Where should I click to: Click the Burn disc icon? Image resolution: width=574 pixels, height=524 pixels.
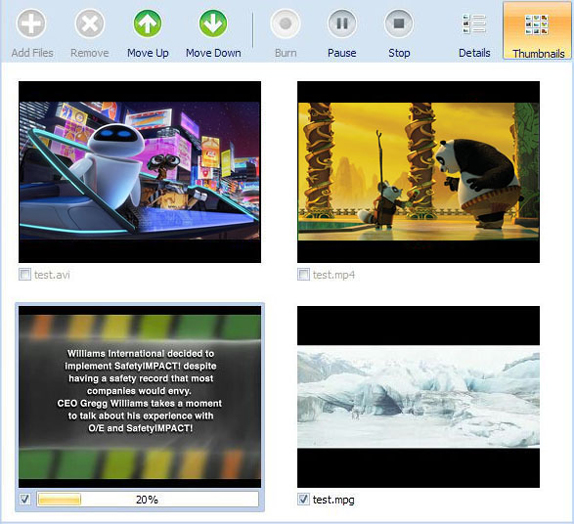coord(286,24)
